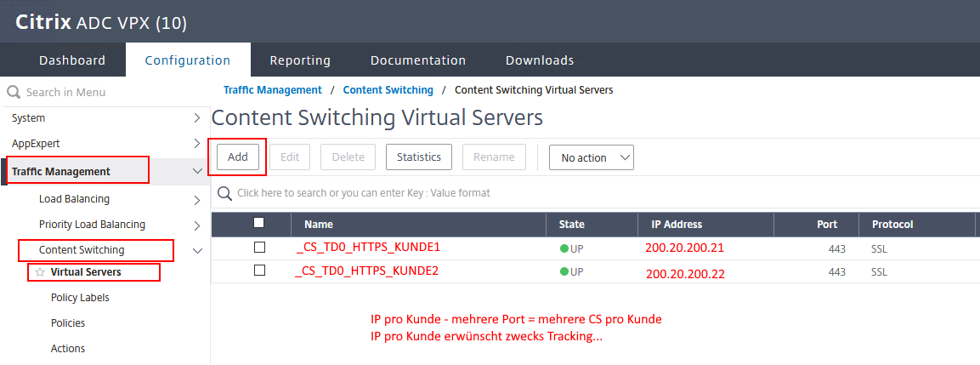Viewport: 980px width, 365px height.
Task: Click the Statistics button
Action: (x=418, y=157)
